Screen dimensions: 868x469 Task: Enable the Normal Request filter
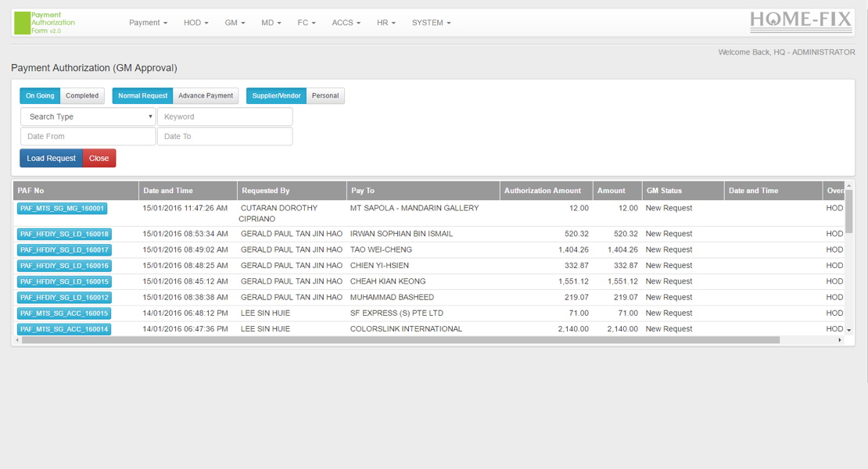[142, 95]
